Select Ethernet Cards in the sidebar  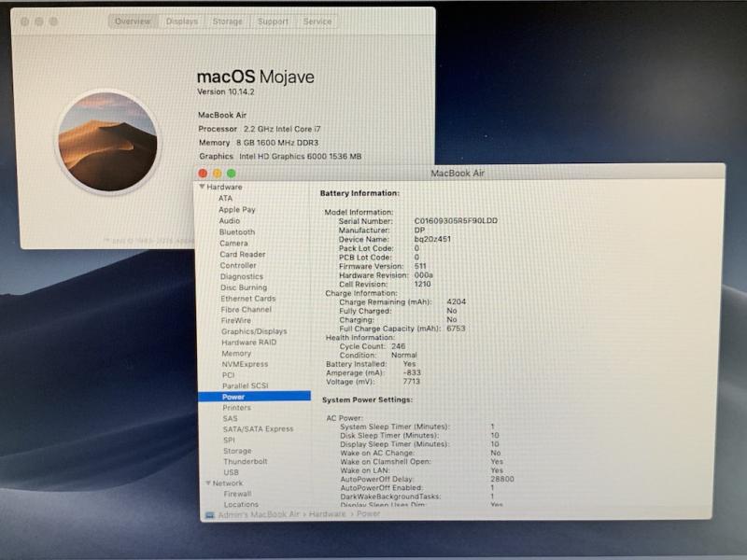(x=247, y=298)
